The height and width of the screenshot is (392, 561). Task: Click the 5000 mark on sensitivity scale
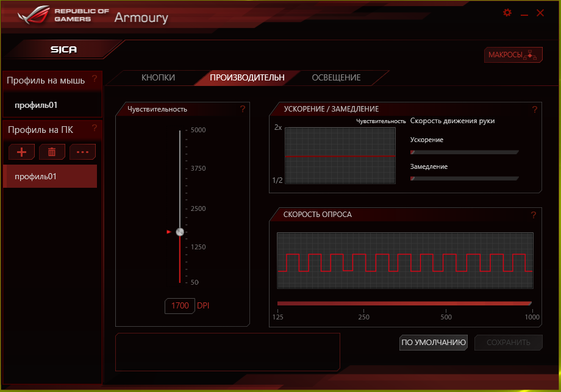(198, 130)
